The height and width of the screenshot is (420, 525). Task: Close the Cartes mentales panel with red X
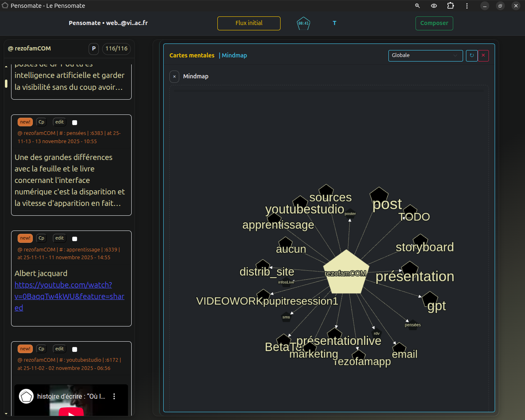click(x=483, y=55)
